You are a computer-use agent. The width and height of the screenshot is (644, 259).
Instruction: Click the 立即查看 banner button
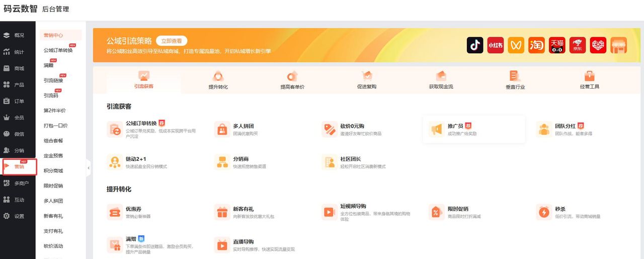172,41
